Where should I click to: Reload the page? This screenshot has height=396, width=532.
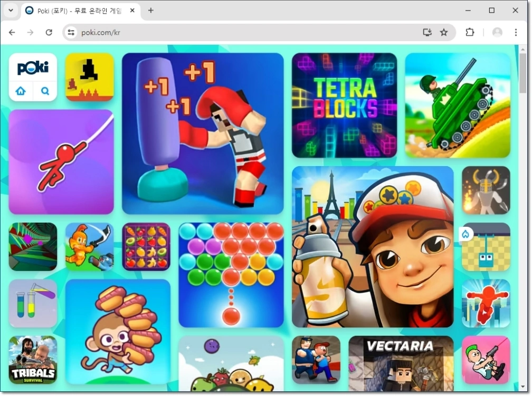pyautogui.click(x=49, y=32)
